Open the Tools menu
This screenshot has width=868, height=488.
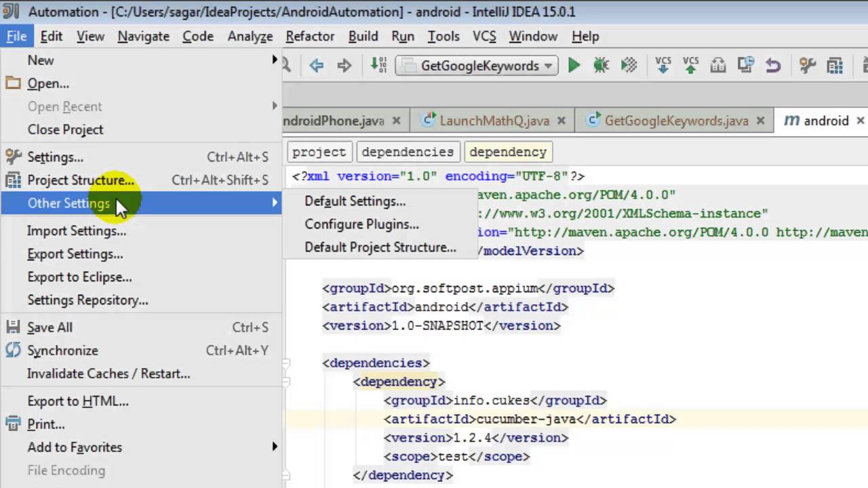point(443,37)
